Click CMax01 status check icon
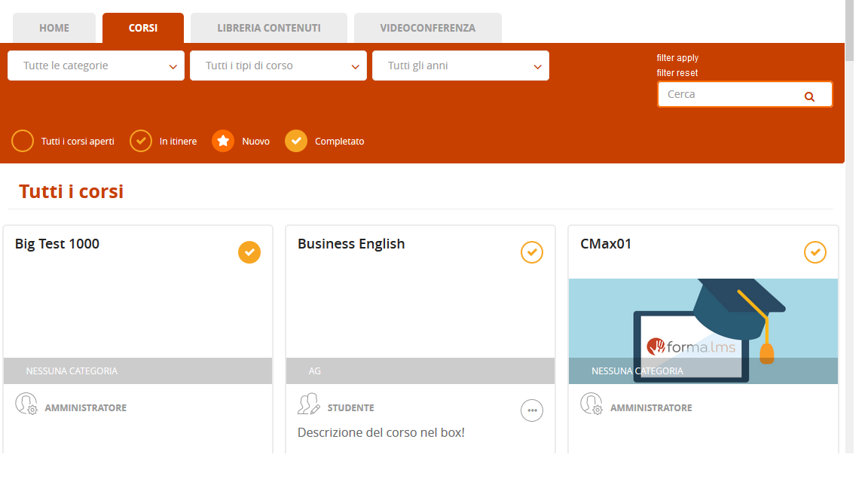Screen dimensions: 868x488 click(x=815, y=252)
